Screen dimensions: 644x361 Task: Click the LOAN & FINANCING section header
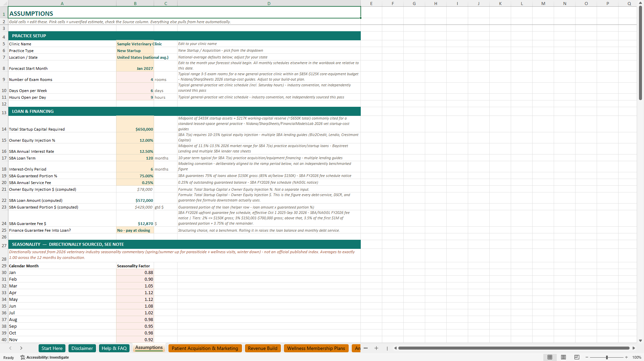[x=184, y=111]
